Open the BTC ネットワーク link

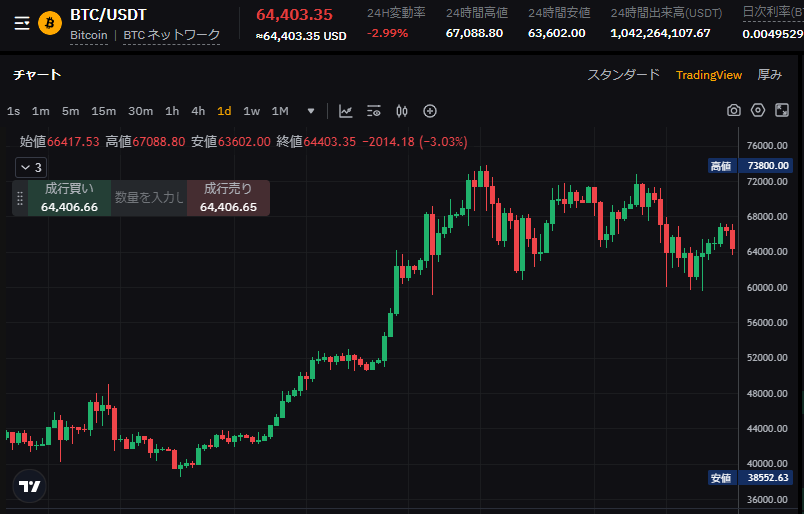tap(171, 35)
